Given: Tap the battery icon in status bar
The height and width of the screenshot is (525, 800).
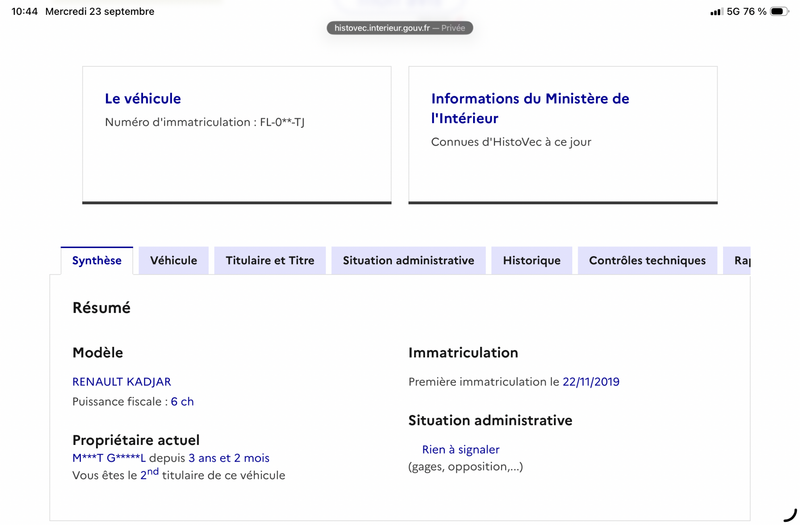Looking at the screenshot, I should pos(779,11).
